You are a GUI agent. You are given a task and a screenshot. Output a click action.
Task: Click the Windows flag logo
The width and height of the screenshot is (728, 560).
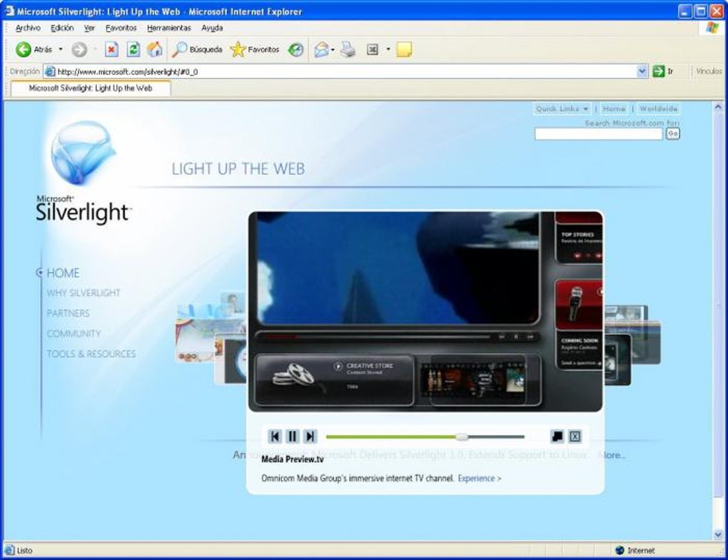[x=712, y=28]
